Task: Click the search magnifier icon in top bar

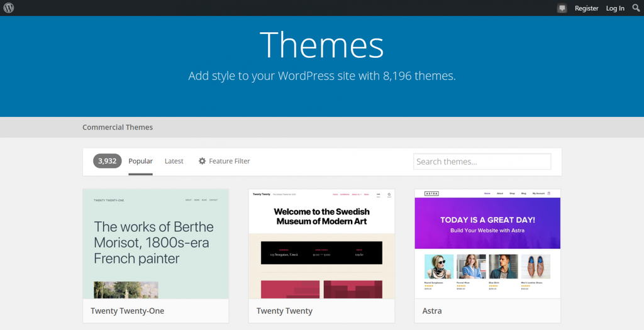Action: click(x=636, y=8)
